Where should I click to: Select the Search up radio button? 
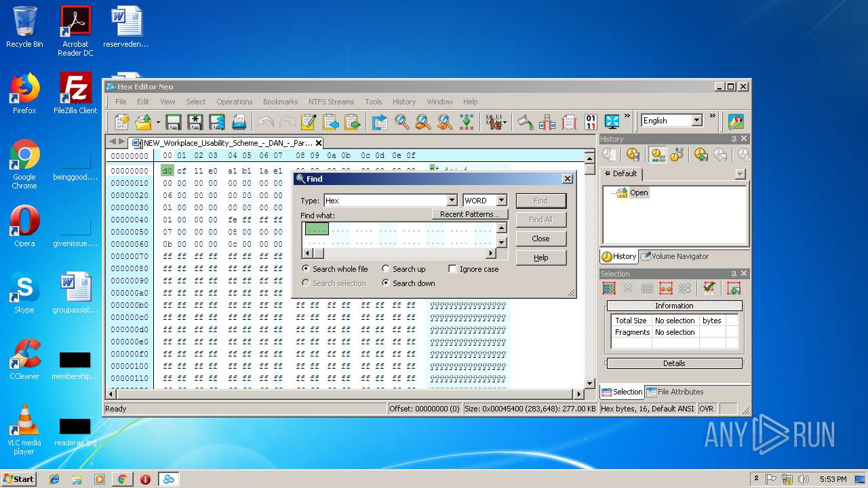click(404, 269)
